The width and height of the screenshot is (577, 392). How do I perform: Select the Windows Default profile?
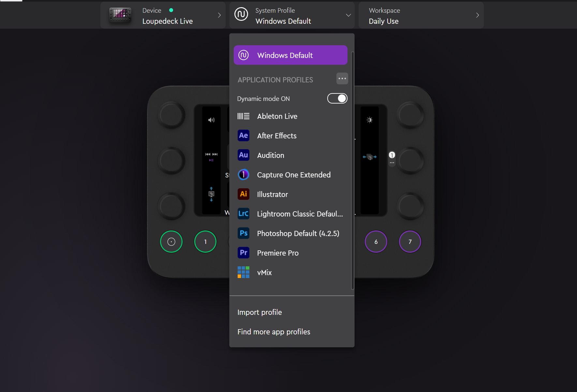(290, 55)
